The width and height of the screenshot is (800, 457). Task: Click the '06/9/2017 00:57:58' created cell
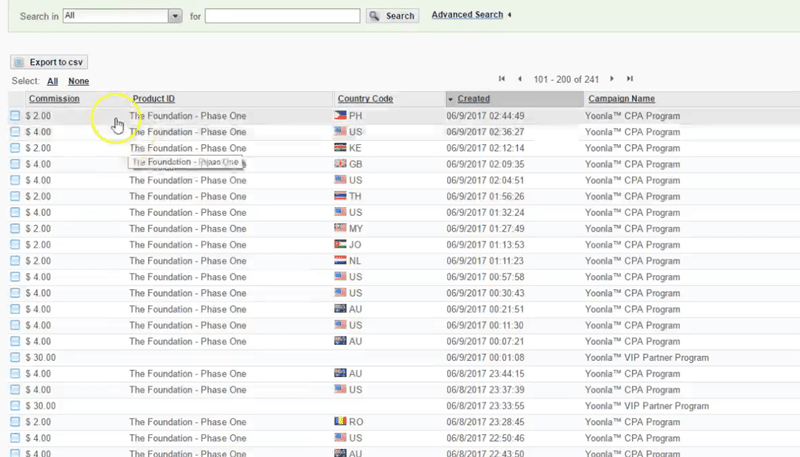pos(485,277)
